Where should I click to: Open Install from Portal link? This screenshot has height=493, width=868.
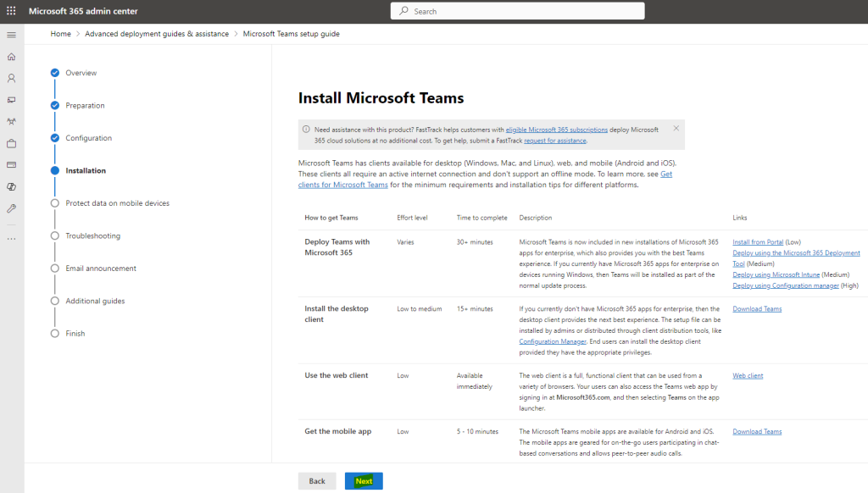tap(758, 241)
